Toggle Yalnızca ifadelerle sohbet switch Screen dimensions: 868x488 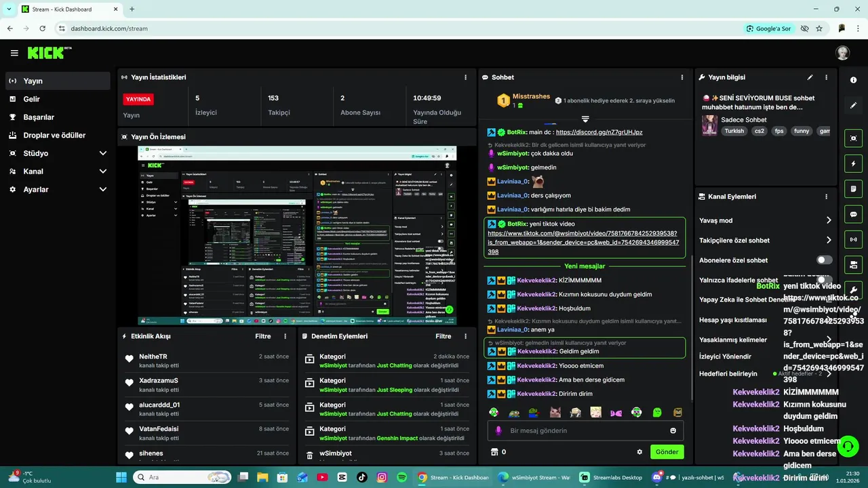tap(824, 280)
